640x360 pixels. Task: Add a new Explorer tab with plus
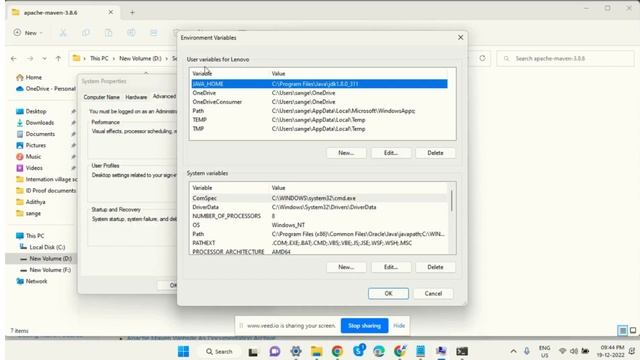point(132,12)
